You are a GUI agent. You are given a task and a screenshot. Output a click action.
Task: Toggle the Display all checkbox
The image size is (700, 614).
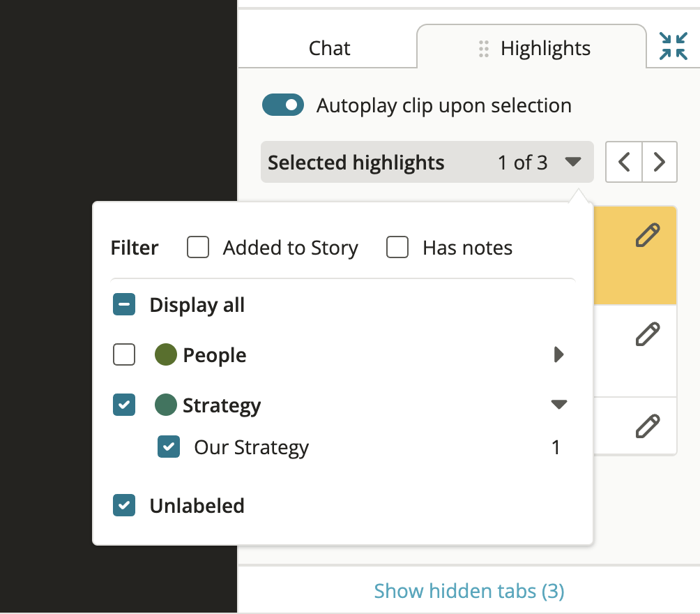[124, 304]
